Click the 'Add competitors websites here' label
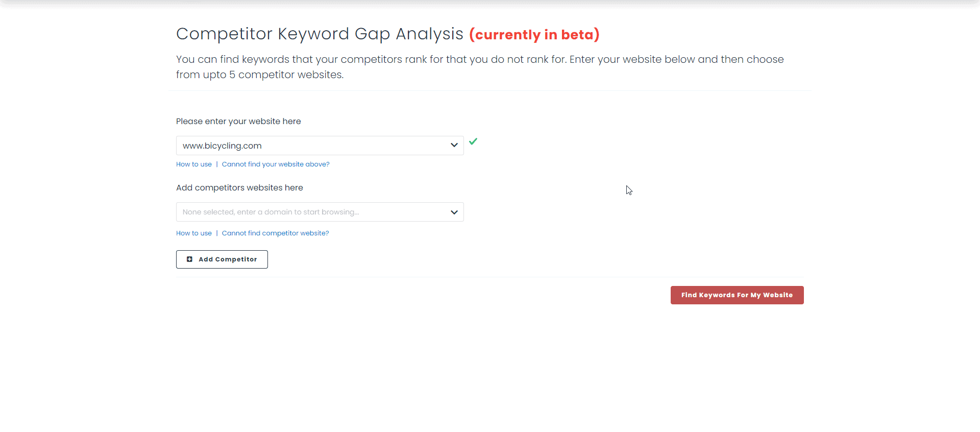 click(239, 188)
